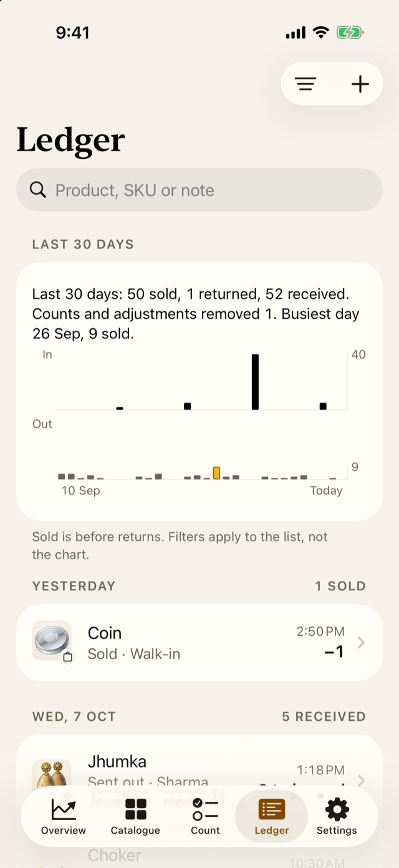Screen dimensions: 399x868
Task: Switch to the Catalogue tab
Action: tap(135, 816)
